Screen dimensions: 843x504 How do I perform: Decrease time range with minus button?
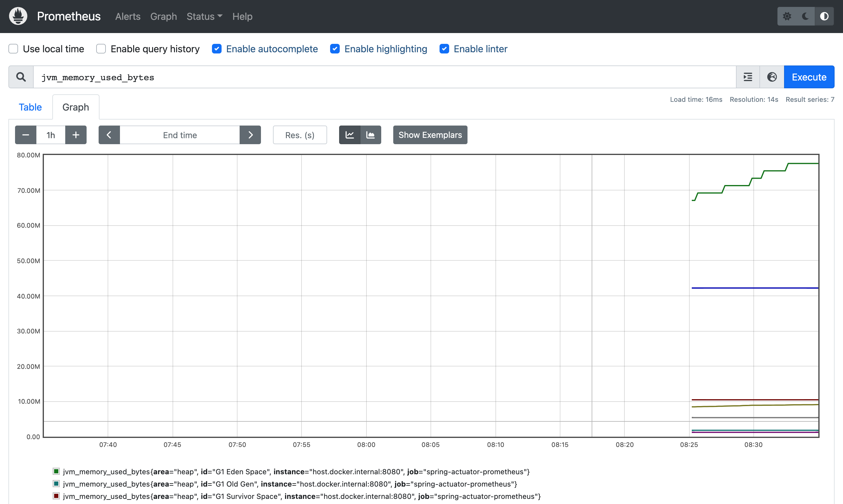[x=26, y=135]
